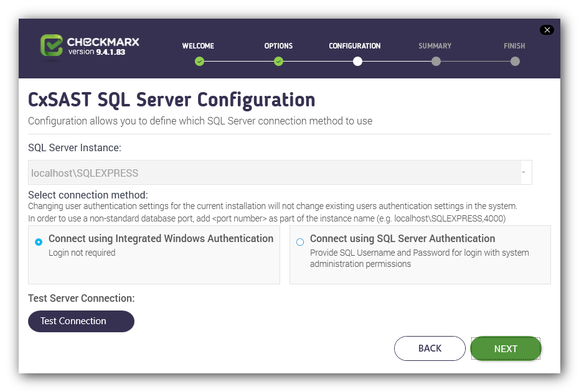Click the Welcome step green checkmark
This screenshot has height=392, width=579.
(199, 61)
